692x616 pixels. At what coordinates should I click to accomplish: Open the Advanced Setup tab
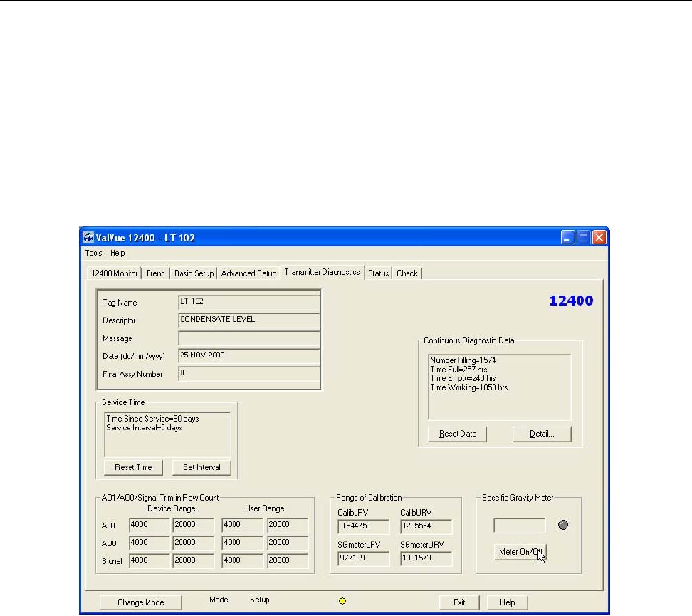(x=248, y=273)
